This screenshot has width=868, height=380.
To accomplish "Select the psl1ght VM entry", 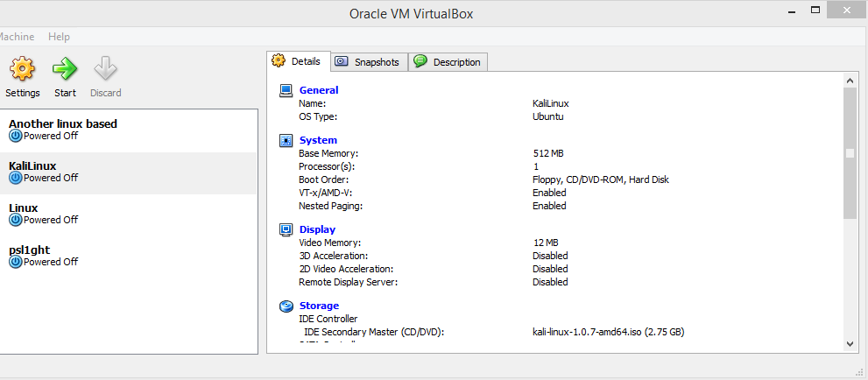I will (129, 257).
